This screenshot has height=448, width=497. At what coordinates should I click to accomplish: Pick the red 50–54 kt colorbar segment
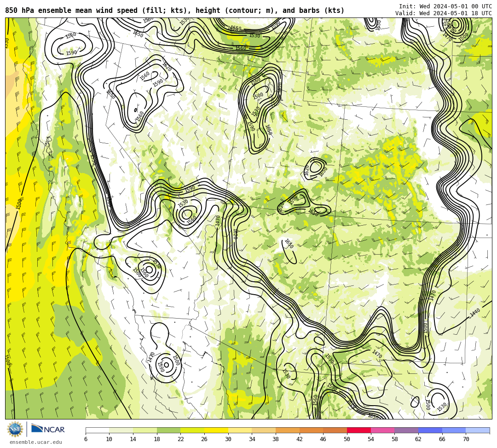[359, 430]
